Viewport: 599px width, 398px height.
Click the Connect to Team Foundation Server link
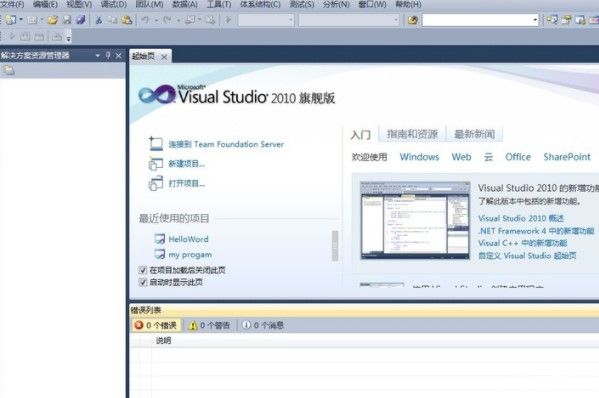click(226, 144)
